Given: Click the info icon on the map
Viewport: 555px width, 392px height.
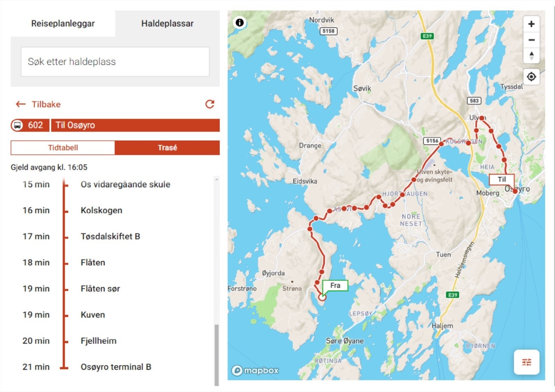Looking at the screenshot, I should [x=239, y=22].
